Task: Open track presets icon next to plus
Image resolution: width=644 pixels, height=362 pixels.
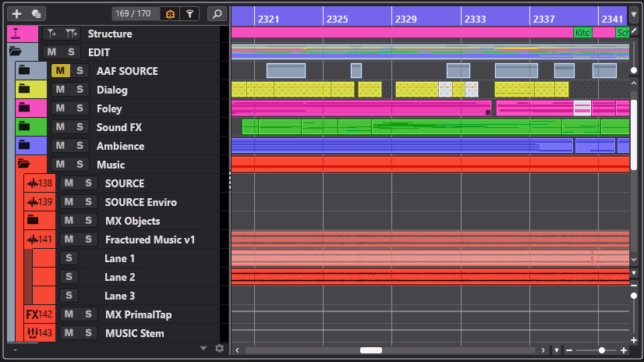Action: tap(36, 13)
